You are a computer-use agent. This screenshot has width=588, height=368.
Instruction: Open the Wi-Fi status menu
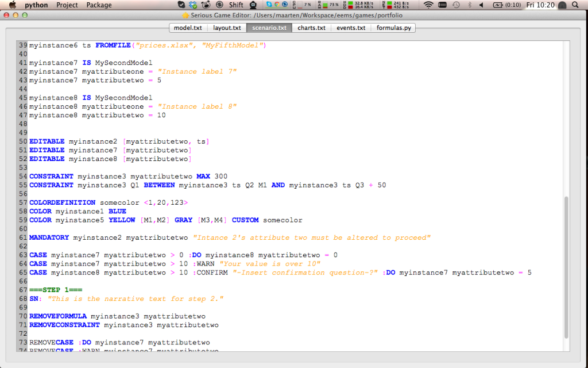point(428,5)
